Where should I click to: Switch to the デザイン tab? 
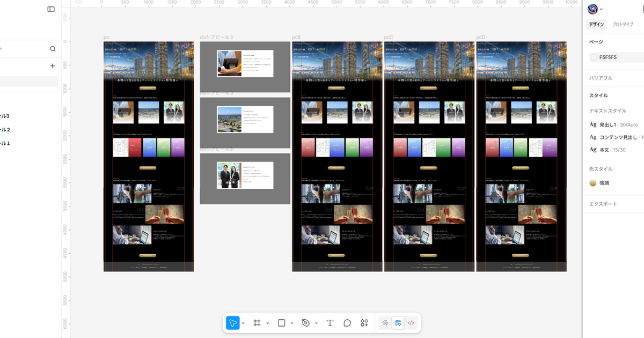coord(596,25)
